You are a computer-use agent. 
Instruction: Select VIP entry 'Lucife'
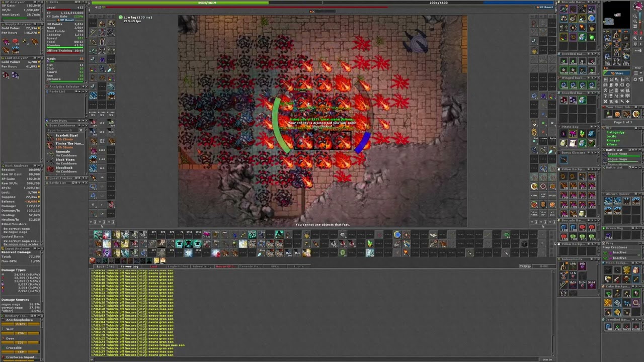tap(611, 136)
